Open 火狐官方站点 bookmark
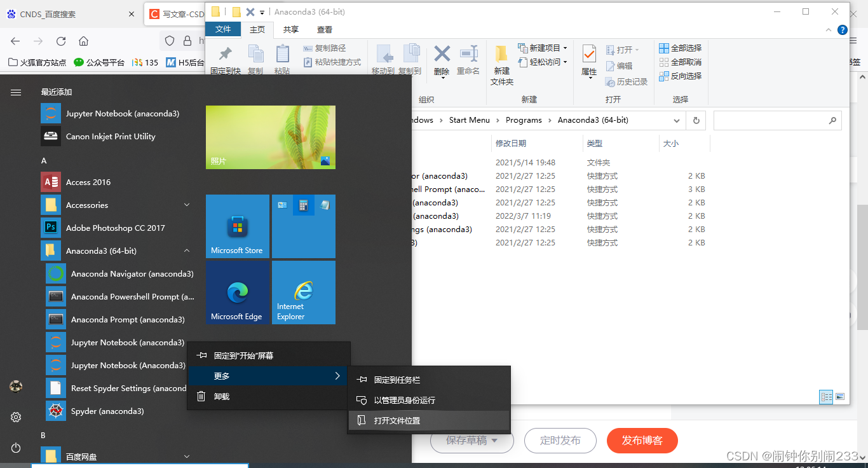The width and height of the screenshot is (868, 468). click(37, 62)
